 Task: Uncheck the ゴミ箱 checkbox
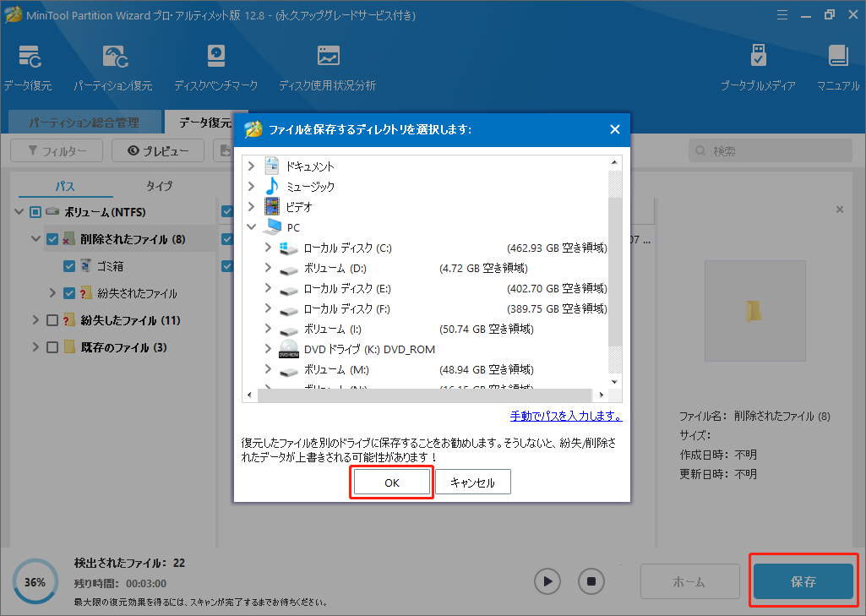[69, 266]
